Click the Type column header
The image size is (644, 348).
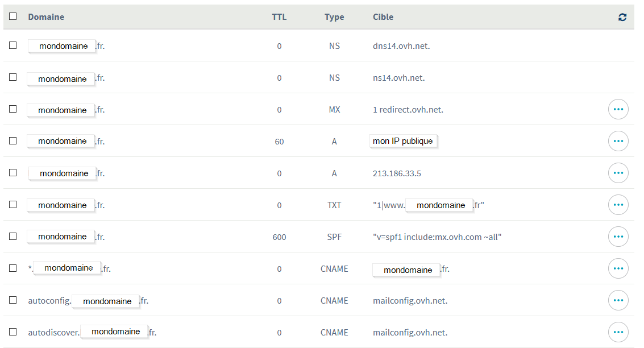click(334, 17)
